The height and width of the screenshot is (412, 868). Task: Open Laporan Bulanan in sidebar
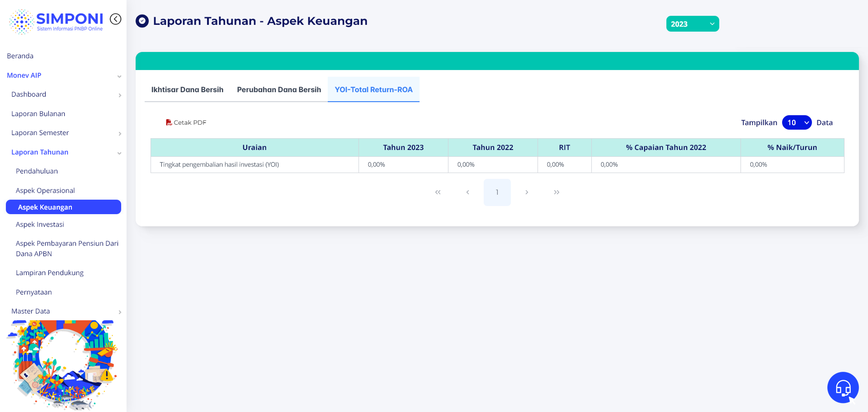(38, 114)
